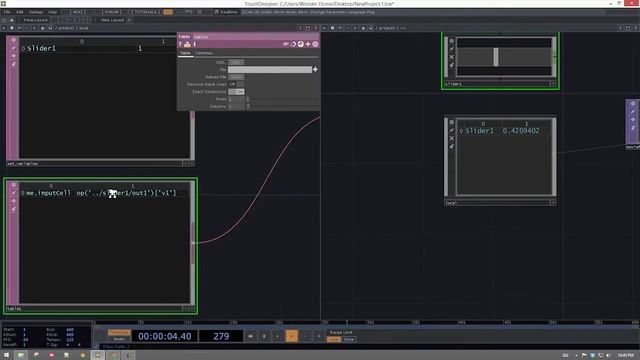This screenshot has width=640, height=360.
Task: Open the Help menu
Action: (53, 12)
